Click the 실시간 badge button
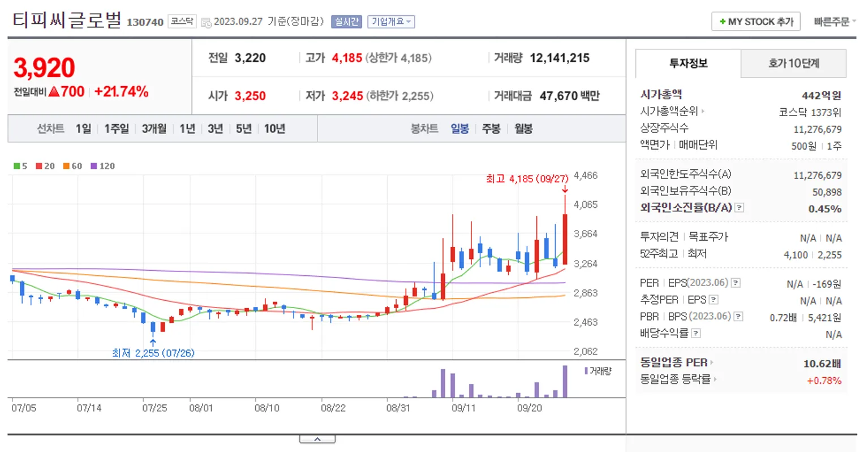The image size is (868, 452). click(x=346, y=22)
